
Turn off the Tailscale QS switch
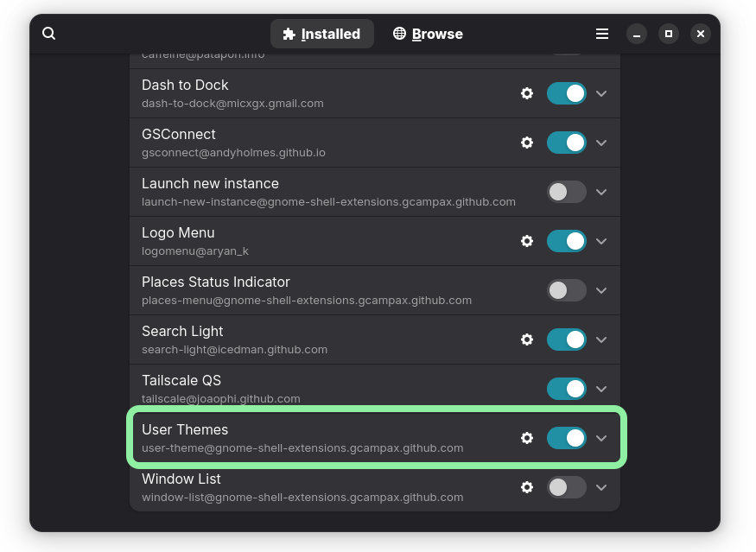pos(566,389)
